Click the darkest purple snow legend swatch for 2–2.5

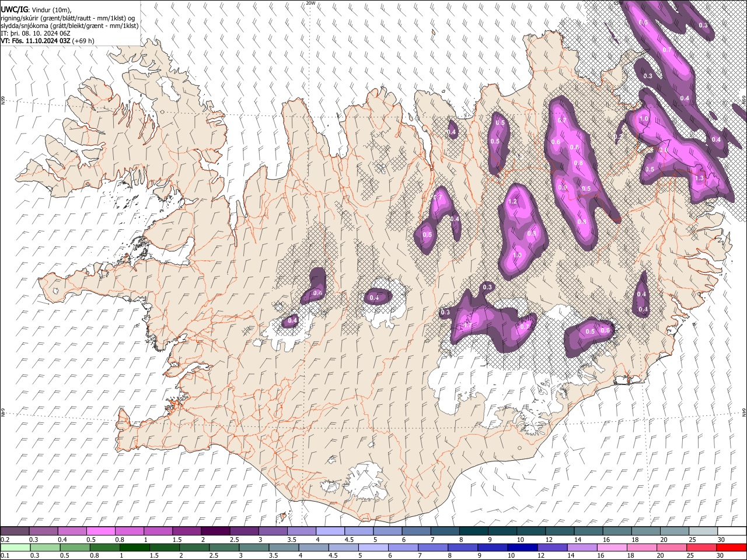click(215, 531)
